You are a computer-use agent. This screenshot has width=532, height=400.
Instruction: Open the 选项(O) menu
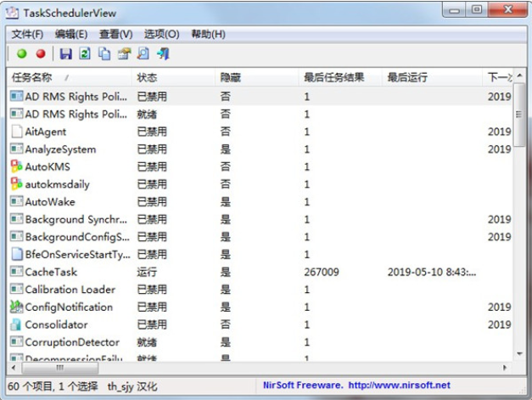tap(162, 34)
